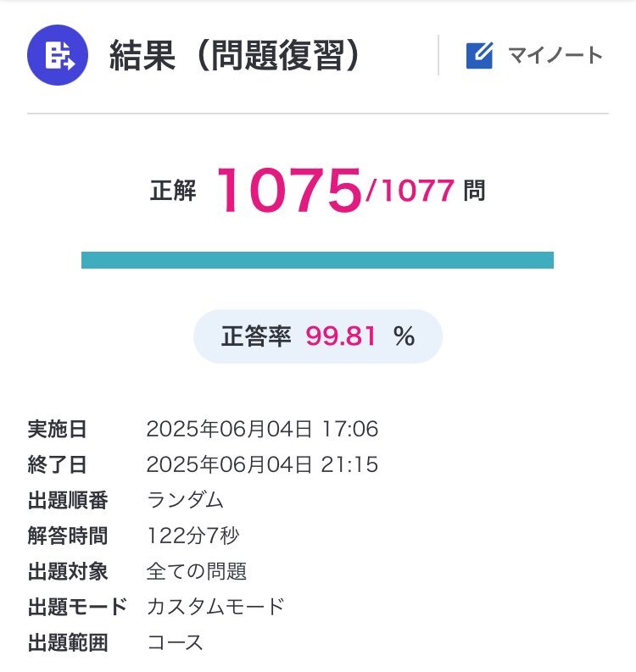
Task: Click the 結果（問題復習） heading
Action: click(x=235, y=55)
